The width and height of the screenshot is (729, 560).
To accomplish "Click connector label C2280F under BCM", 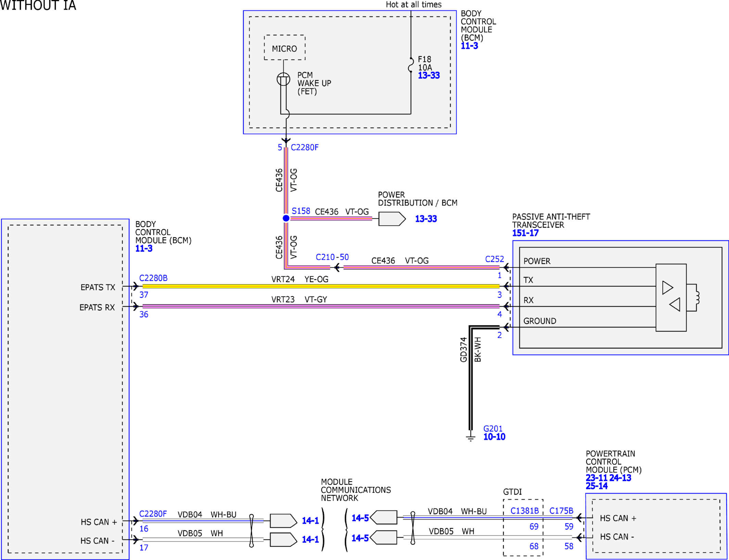I will tap(305, 148).
